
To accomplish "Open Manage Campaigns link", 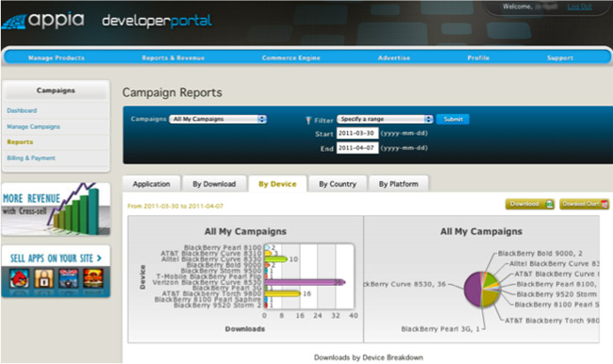I will [33, 126].
